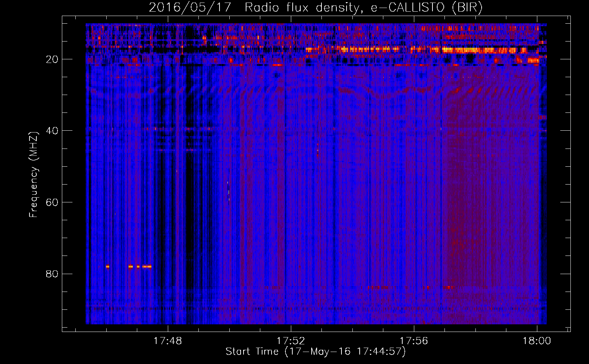The height and width of the screenshot is (364, 589).
Task: Click the "17:56" time tick label
Action: 414,341
